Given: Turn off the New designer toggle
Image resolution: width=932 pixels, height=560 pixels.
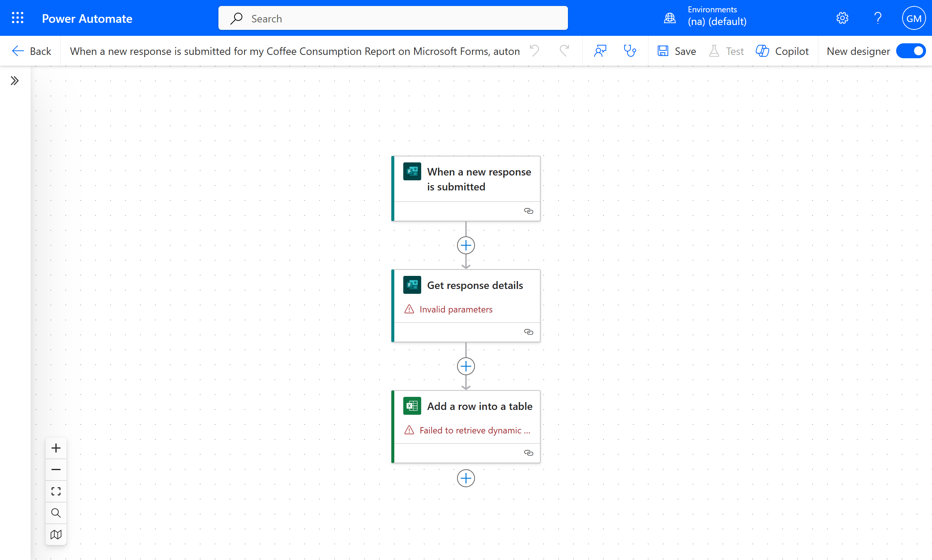Looking at the screenshot, I should (x=911, y=51).
